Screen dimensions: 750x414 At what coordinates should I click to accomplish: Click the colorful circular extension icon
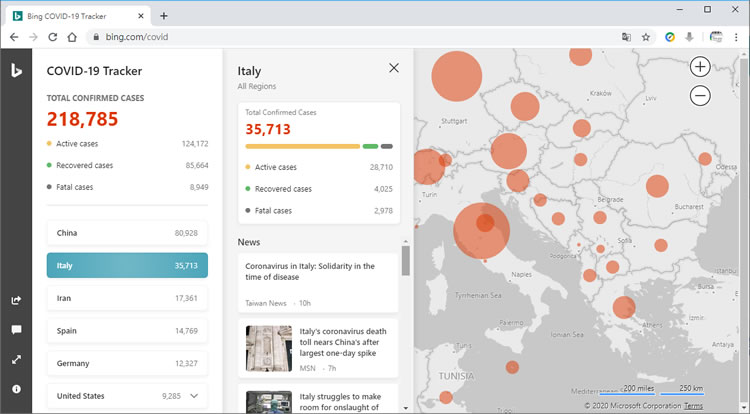[670, 37]
